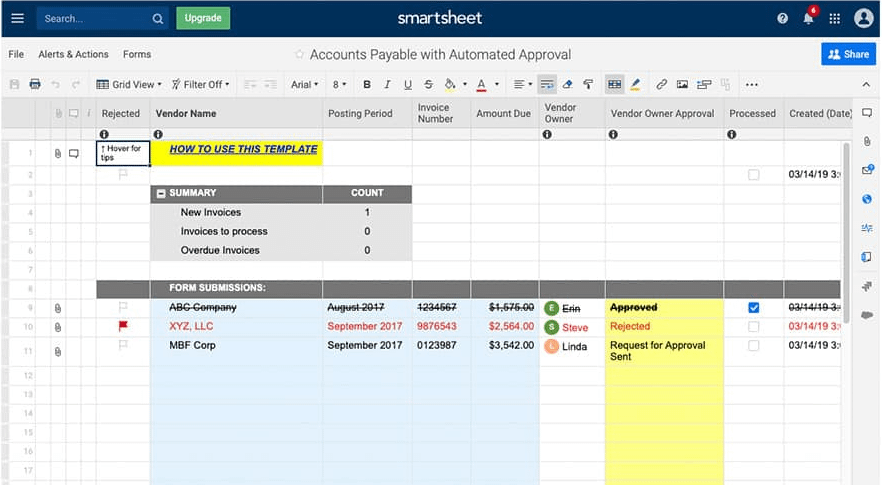Open activity log icon in right sidebar
This screenshot has width=882, height=486.
tap(867, 228)
